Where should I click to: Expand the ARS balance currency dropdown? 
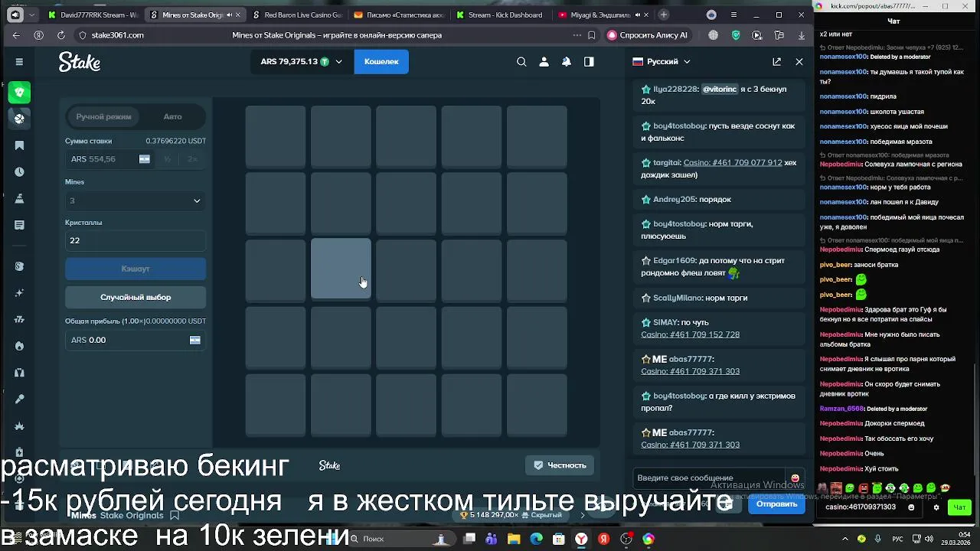(x=301, y=62)
